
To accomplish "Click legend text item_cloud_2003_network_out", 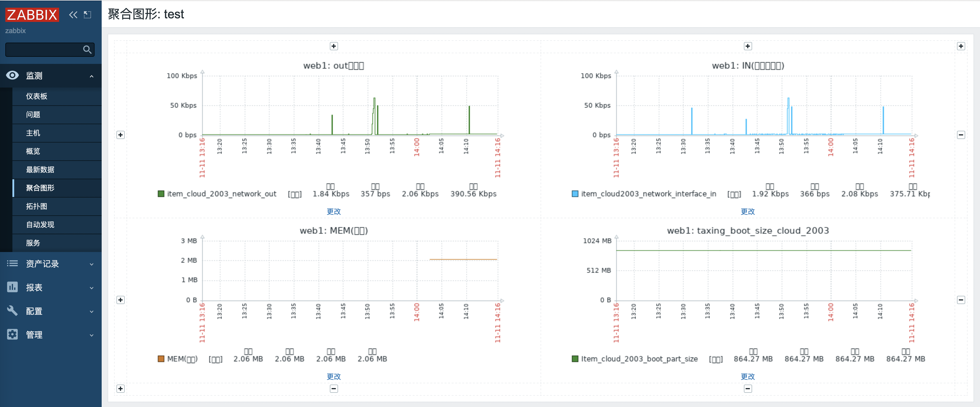I will click(x=222, y=194).
